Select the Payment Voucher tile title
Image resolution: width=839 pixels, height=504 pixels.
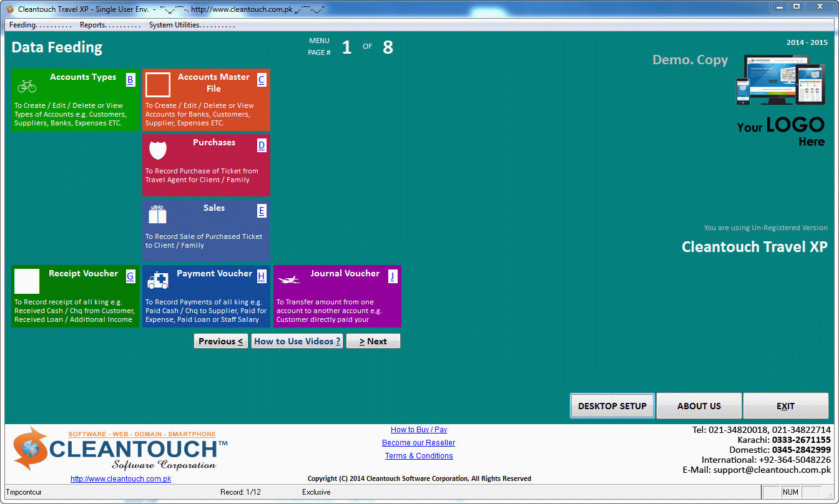(214, 274)
